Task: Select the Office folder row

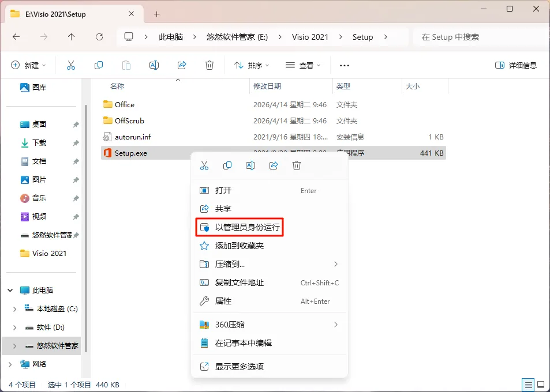Action: tap(273, 105)
